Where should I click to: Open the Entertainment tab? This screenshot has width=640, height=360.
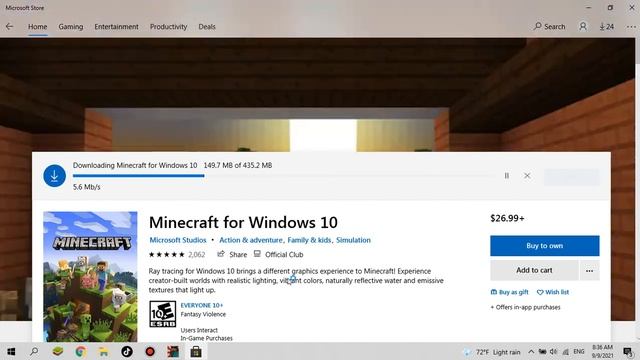[x=116, y=27]
